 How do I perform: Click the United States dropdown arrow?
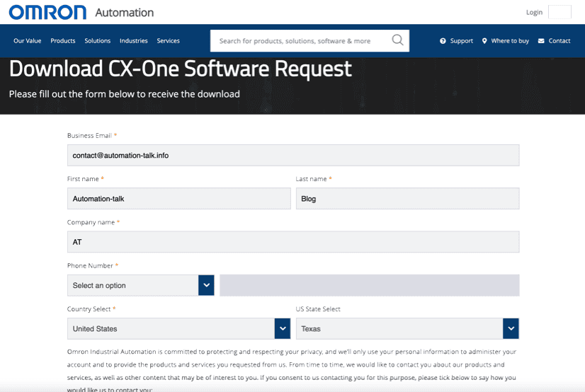tap(283, 328)
